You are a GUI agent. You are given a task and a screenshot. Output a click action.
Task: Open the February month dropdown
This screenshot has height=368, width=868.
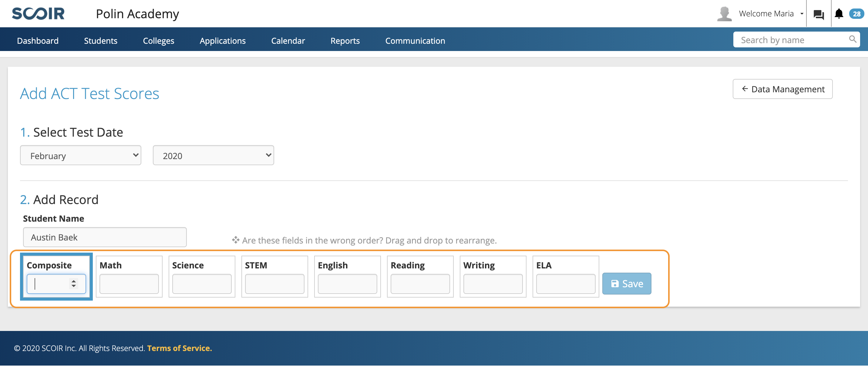click(x=81, y=155)
